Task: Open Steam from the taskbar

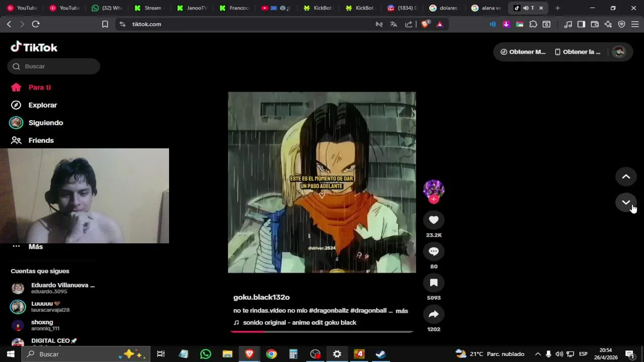Action: (381, 354)
